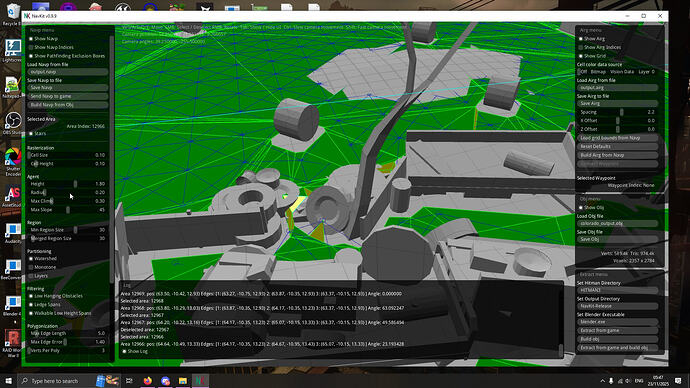The width and height of the screenshot is (690, 388).
Task: Toggle the Show Log checkbox
Action: pos(125,351)
